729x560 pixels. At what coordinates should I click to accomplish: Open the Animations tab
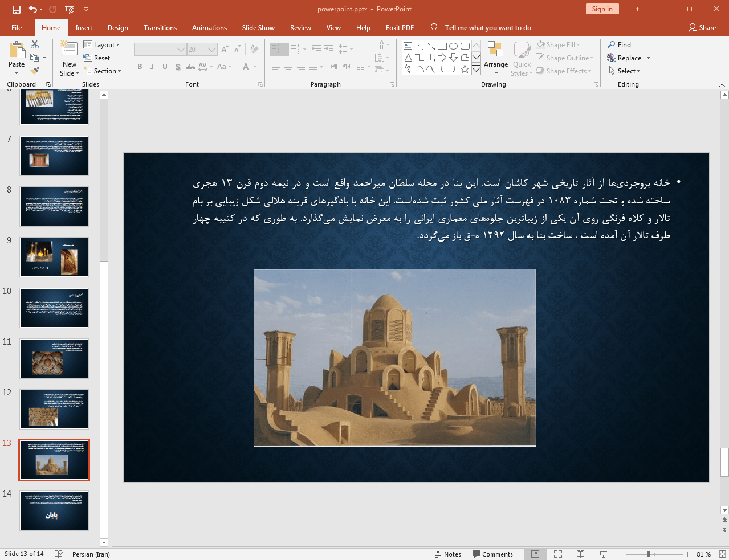point(209,28)
